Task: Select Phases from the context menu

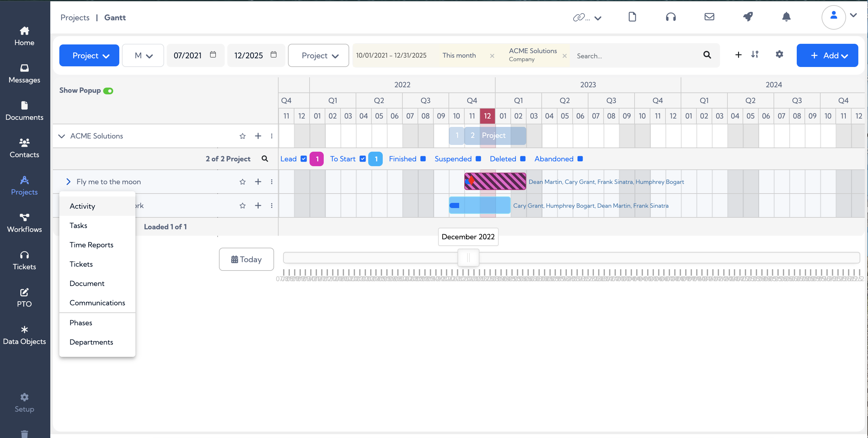Action: click(81, 322)
